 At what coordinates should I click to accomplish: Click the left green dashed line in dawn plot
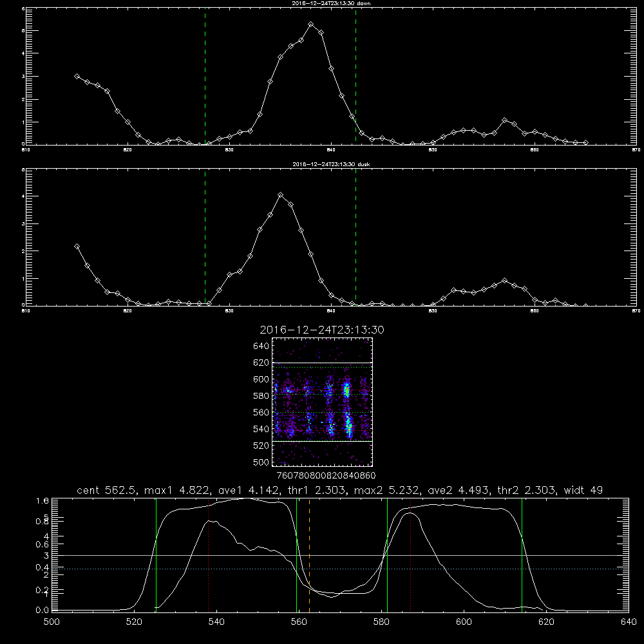pos(205,77)
